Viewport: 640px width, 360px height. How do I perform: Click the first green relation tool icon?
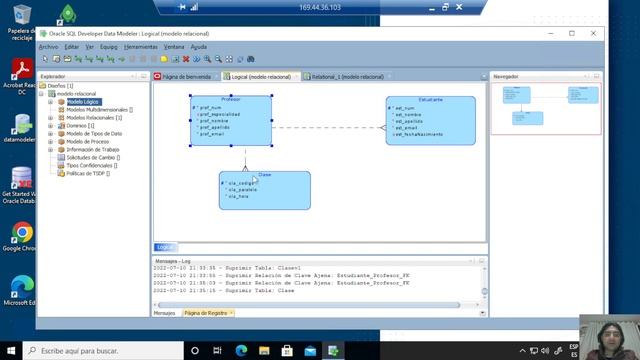coord(78,59)
